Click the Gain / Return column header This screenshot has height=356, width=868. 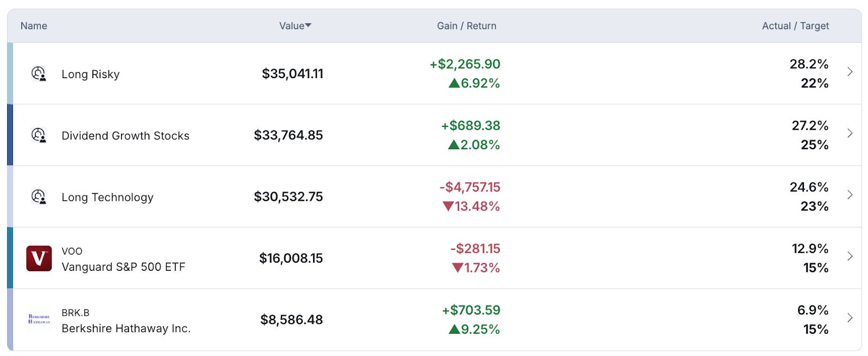click(467, 26)
